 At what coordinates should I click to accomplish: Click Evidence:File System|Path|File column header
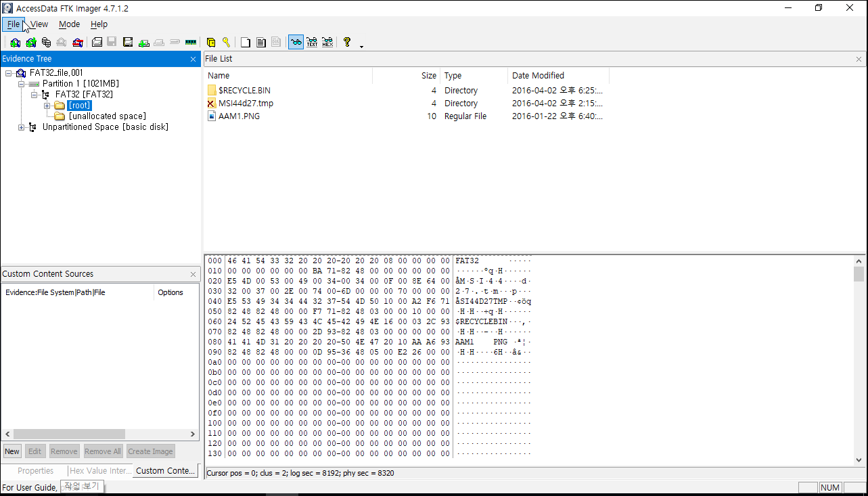click(77, 292)
